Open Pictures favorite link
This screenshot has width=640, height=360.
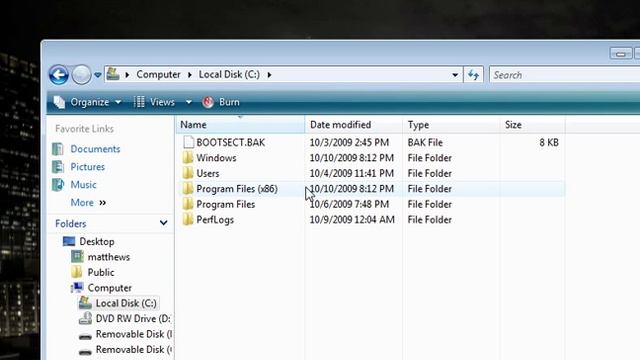point(88,167)
